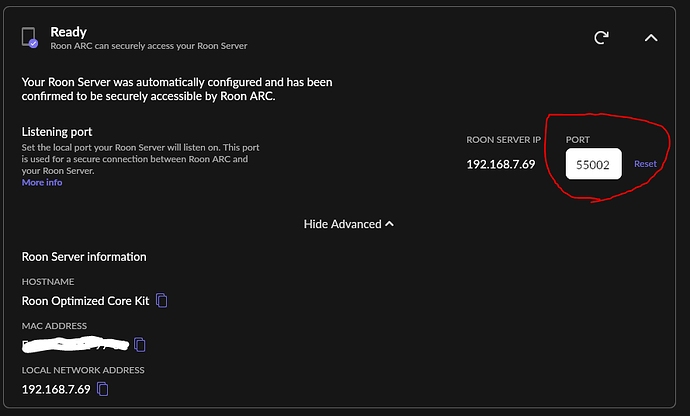The width and height of the screenshot is (690, 416).
Task: Copy the hostname to clipboard
Action: coord(161,301)
